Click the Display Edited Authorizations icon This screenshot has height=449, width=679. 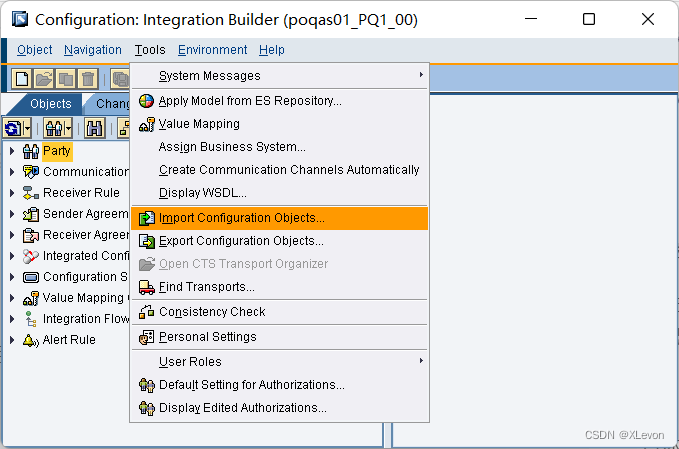point(147,408)
